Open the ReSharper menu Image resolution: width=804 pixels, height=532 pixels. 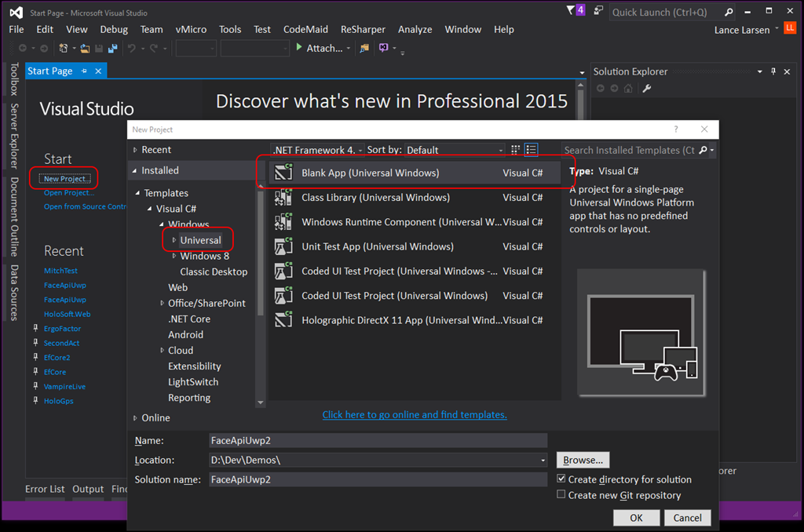point(363,29)
